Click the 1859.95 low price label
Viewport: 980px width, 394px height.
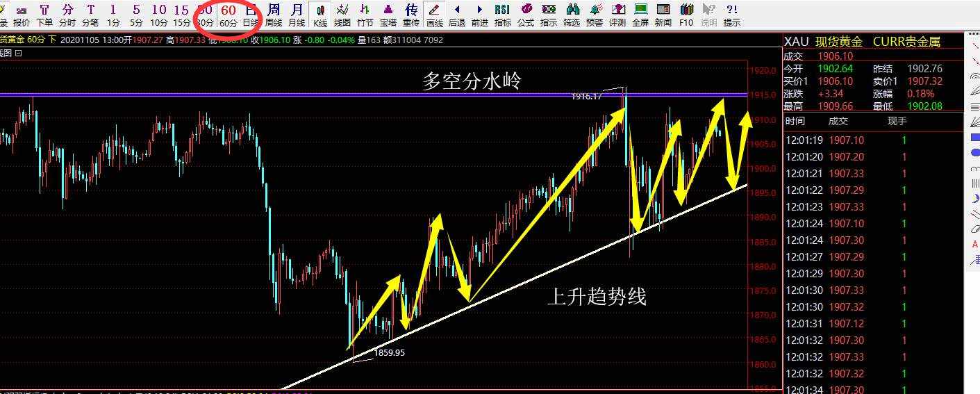(389, 353)
